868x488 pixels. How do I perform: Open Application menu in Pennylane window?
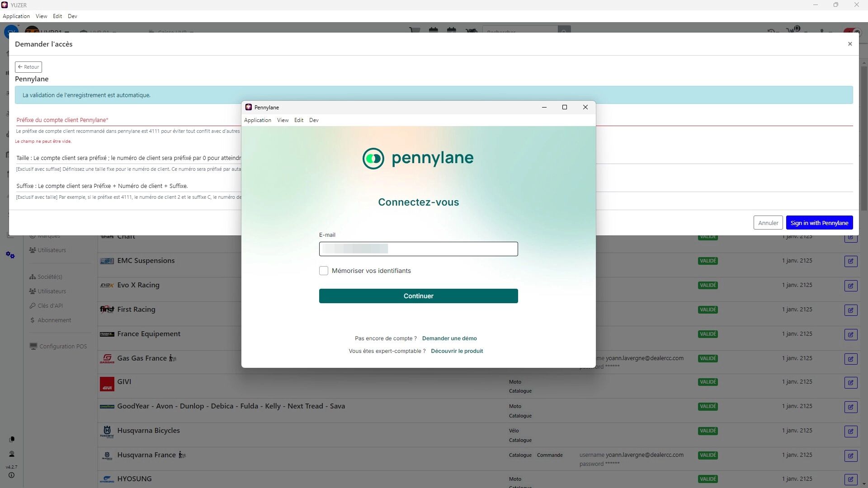(x=257, y=120)
